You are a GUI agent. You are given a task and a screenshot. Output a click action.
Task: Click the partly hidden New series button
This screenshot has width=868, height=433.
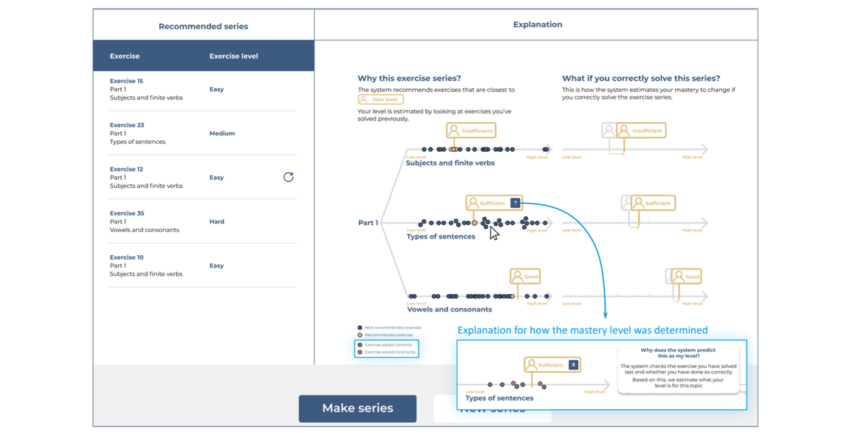[492, 408]
